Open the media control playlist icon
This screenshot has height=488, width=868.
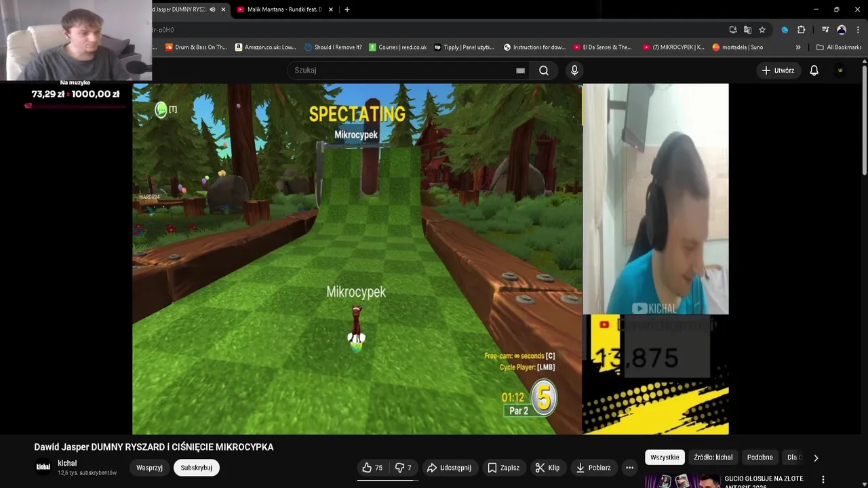825,30
